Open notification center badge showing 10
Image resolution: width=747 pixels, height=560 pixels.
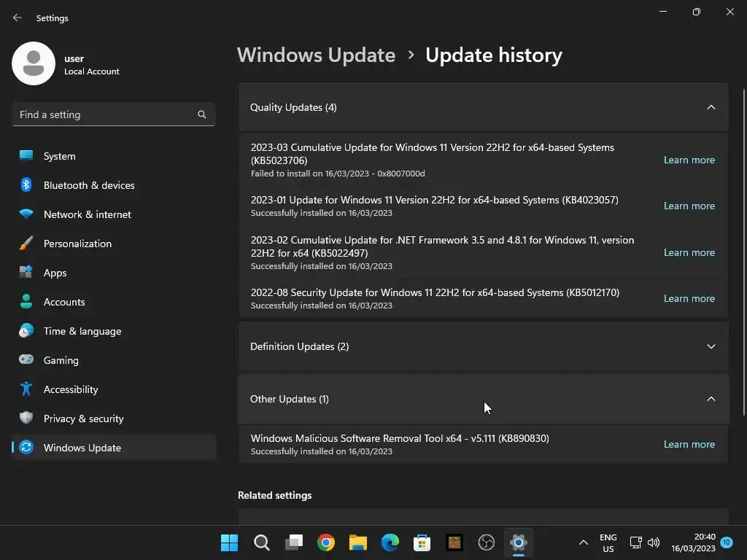coord(727,542)
